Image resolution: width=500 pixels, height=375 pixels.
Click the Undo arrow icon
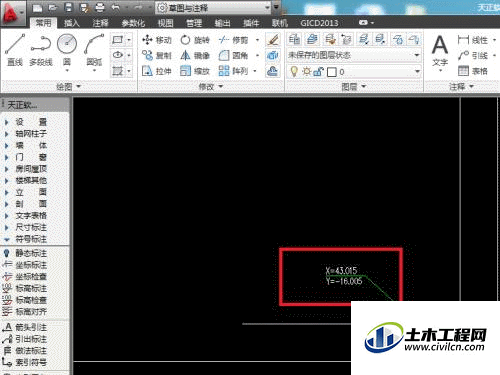click(x=115, y=8)
